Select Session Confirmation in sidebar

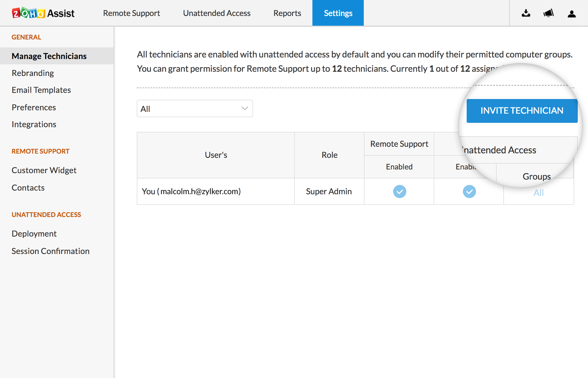pyautogui.click(x=50, y=251)
